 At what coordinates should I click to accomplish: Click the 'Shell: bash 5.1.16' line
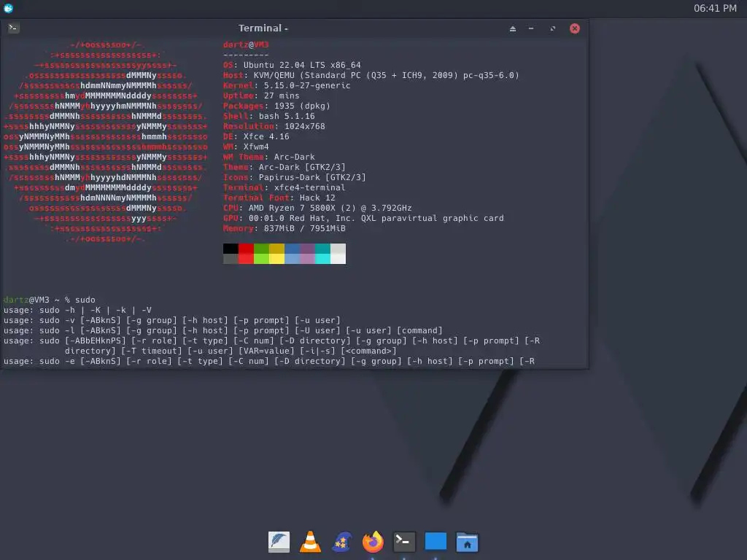tap(268, 116)
